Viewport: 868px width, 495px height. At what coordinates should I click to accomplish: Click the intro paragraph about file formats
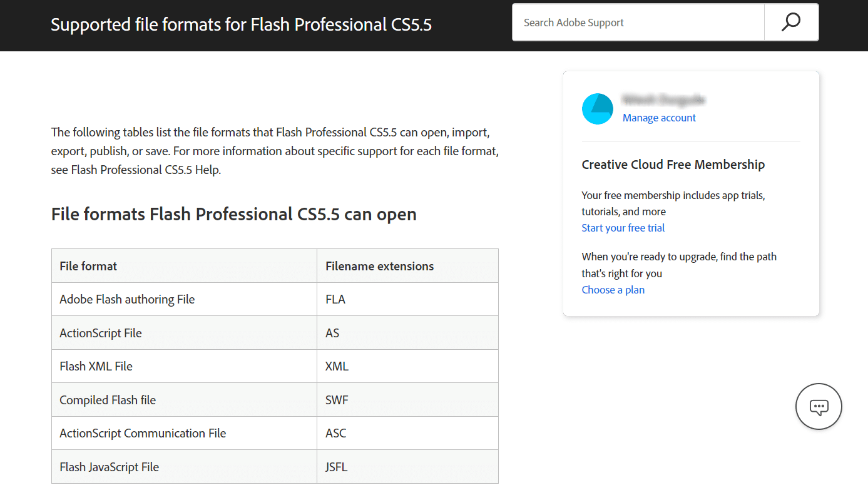point(275,151)
